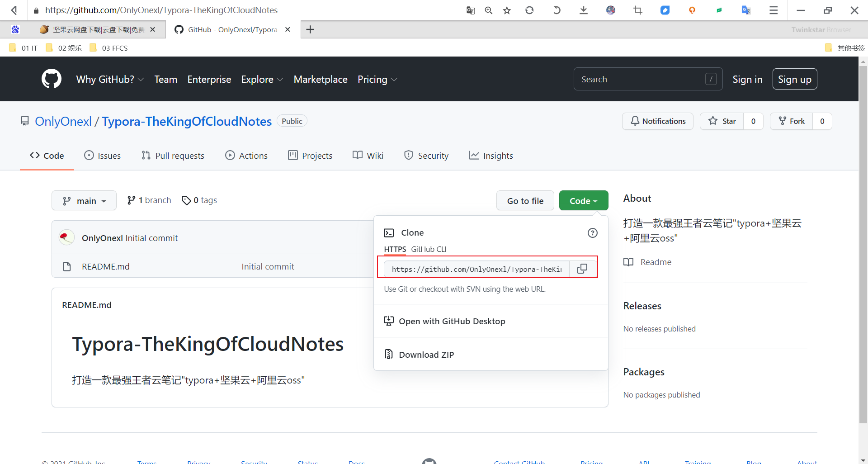The width and height of the screenshot is (868, 464).
Task: Click the Go to file button
Action: click(525, 200)
